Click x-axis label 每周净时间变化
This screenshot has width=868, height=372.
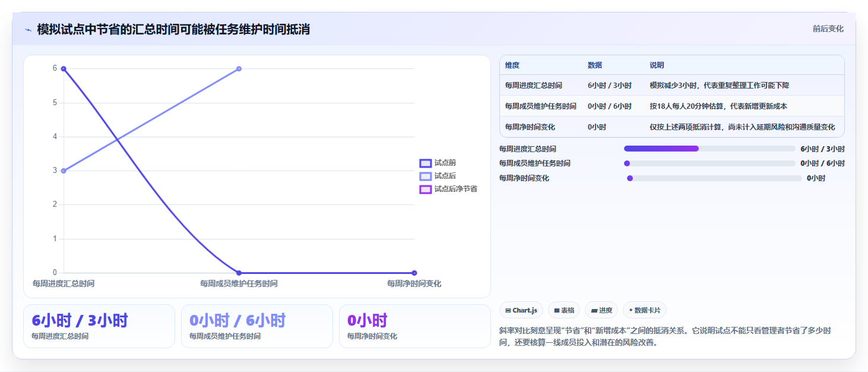click(x=414, y=284)
